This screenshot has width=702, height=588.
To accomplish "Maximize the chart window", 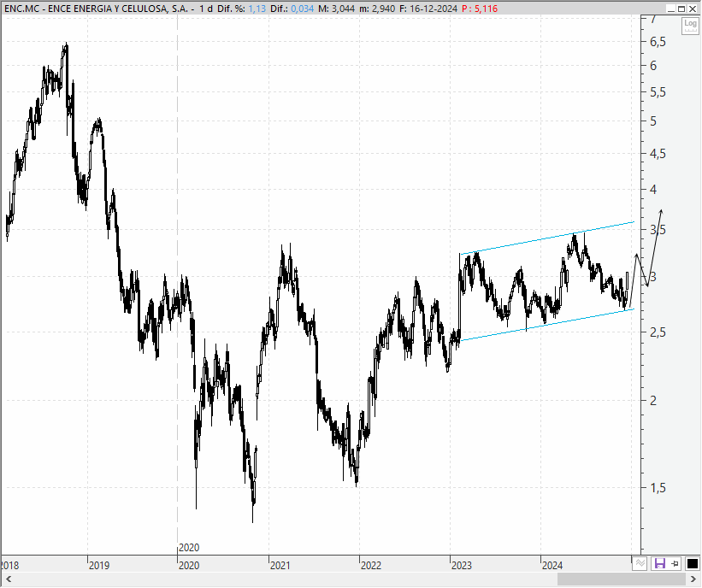I will 681,9.
